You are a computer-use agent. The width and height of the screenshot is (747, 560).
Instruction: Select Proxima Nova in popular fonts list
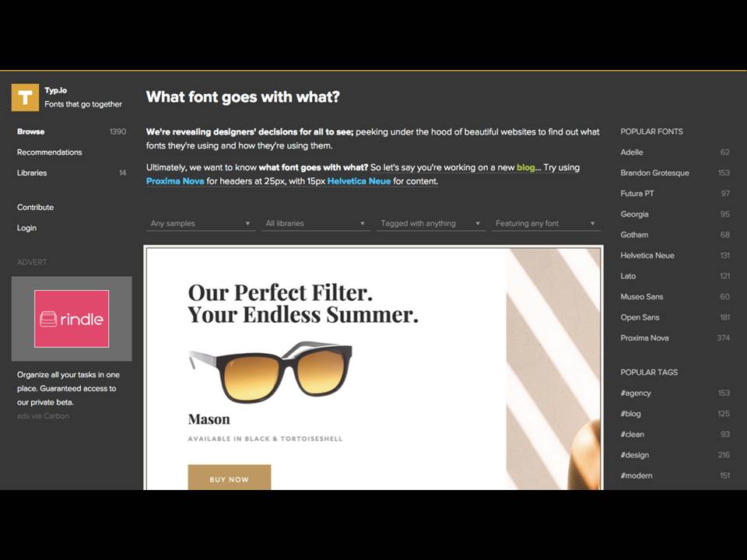[x=644, y=338]
